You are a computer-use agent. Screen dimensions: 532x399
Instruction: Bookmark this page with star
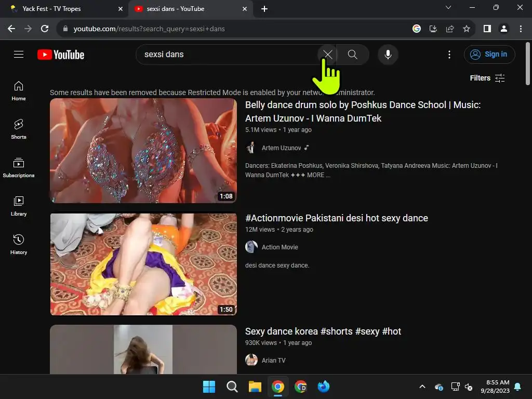467,29
